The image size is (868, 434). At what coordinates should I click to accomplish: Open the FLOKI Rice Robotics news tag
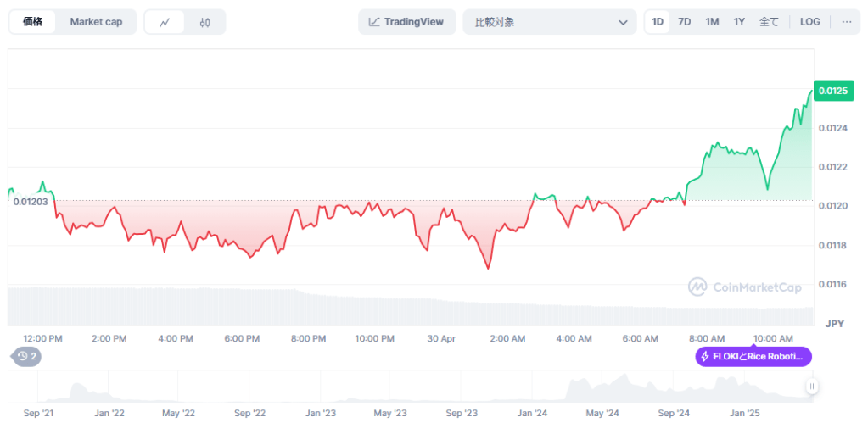pos(753,357)
